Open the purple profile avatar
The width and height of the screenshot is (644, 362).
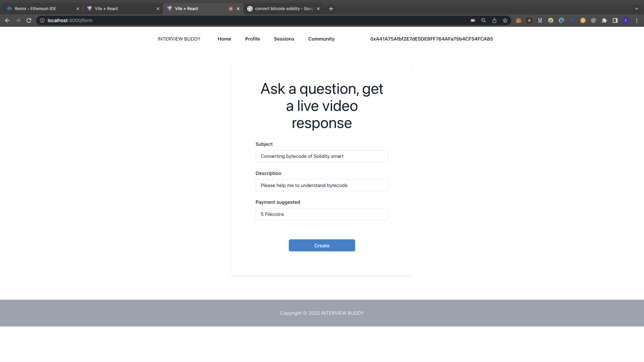pos(626,20)
